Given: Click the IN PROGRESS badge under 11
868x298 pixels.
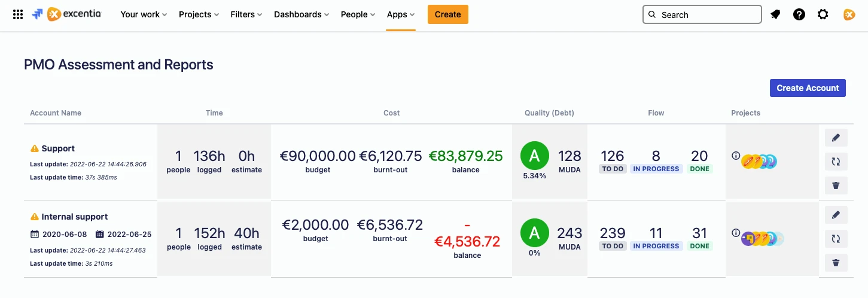Looking at the screenshot, I should click(x=656, y=246).
